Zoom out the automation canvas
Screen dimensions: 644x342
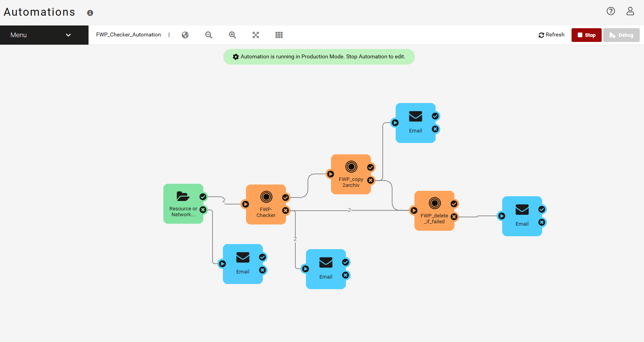[209, 35]
